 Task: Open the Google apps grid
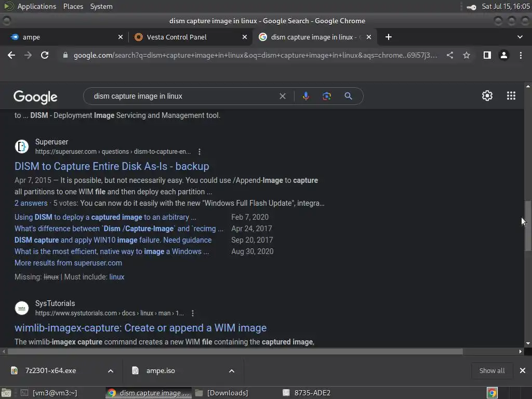(x=511, y=96)
